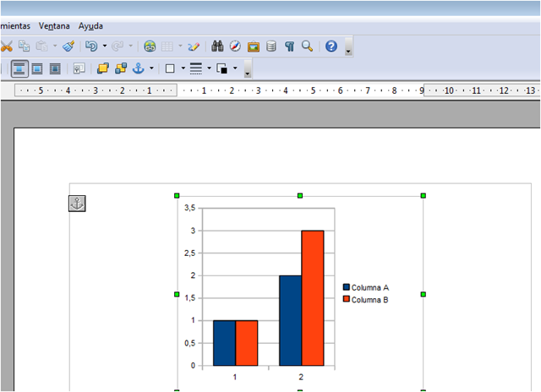Open the anchor type dropdown arrow

point(151,68)
